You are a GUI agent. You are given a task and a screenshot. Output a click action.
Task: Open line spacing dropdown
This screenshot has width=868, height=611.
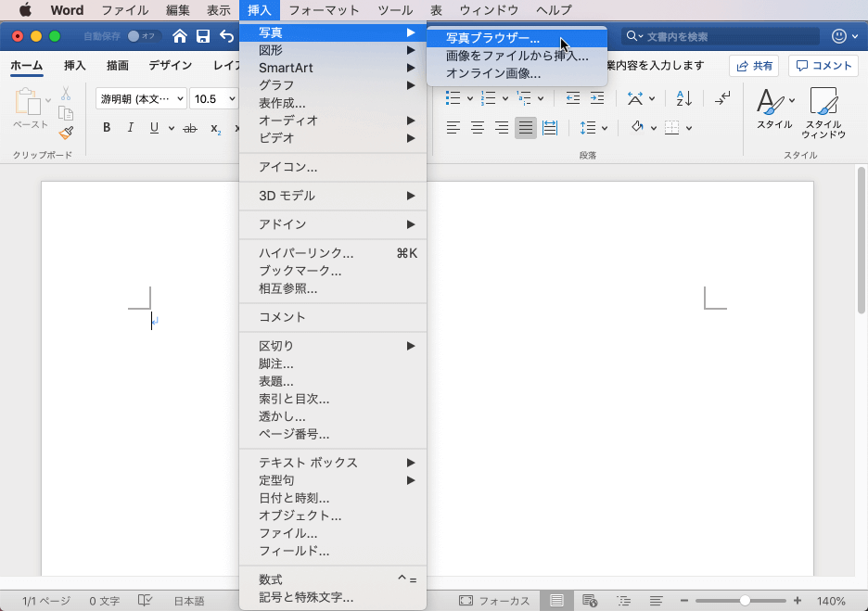pyautogui.click(x=605, y=128)
